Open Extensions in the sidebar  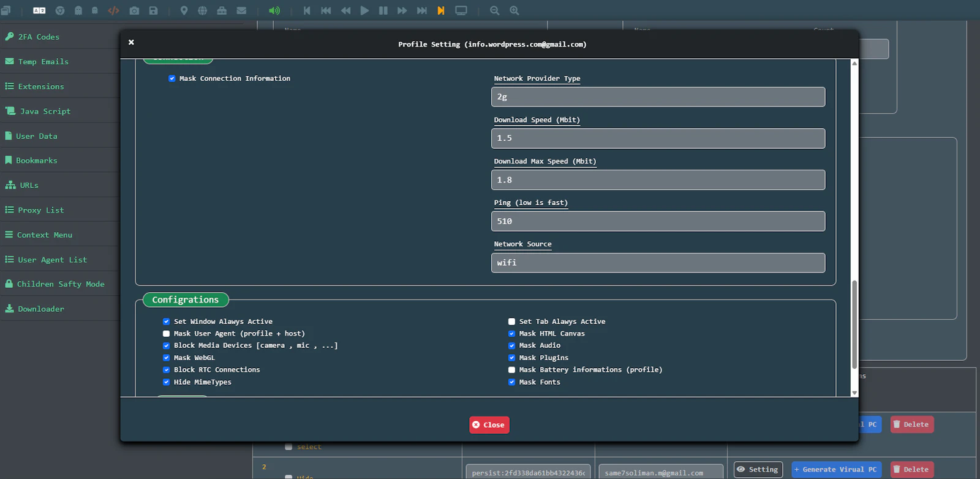59,86
